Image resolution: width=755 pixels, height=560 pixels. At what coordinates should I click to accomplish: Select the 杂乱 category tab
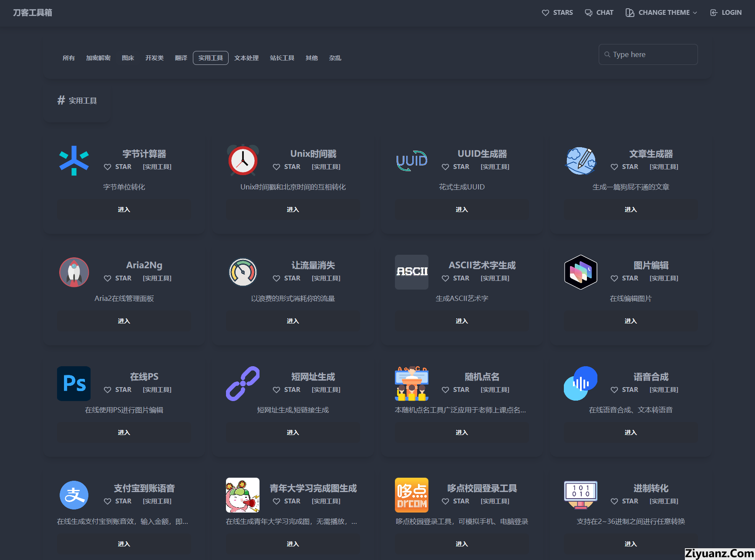tap(335, 58)
